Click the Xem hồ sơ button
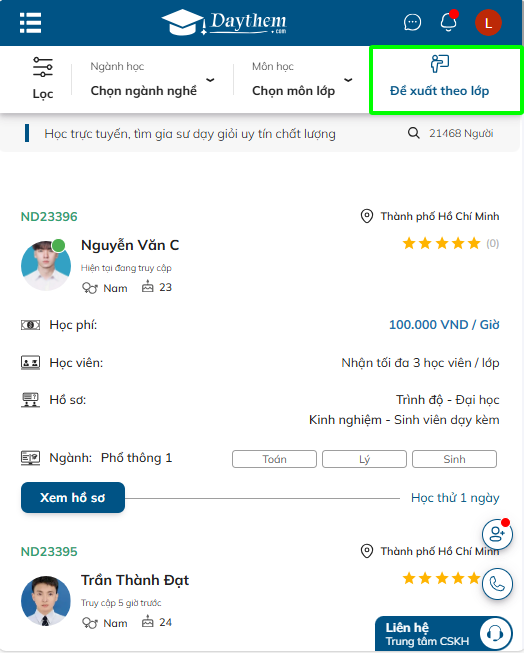The height and width of the screenshot is (653, 524). click(73, 498)
